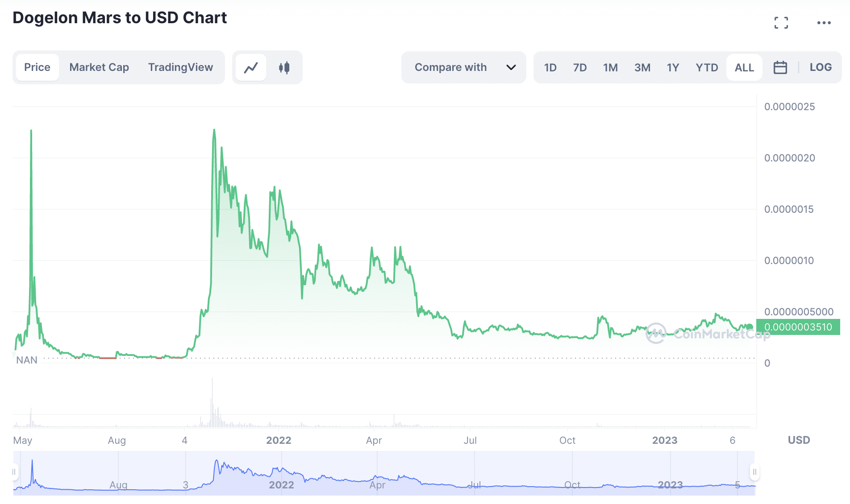Set time range to 7D

tap(579, 68)
